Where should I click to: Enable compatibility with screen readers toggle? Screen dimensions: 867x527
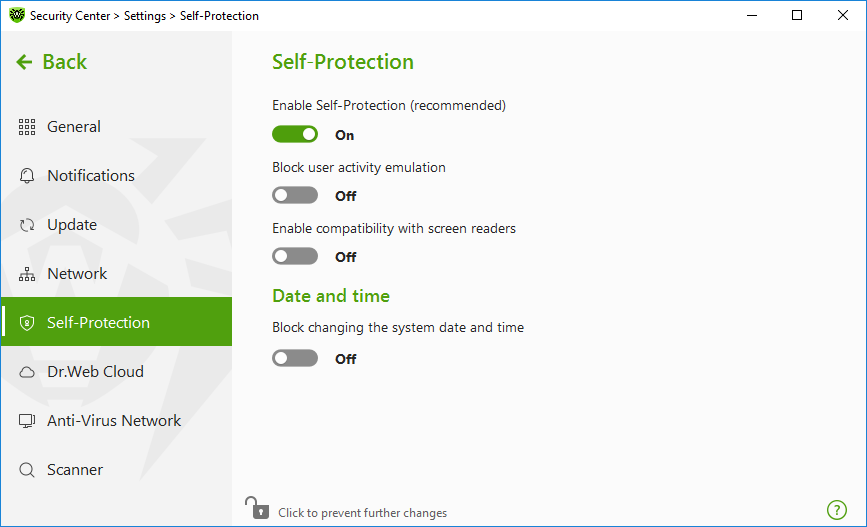295,256
